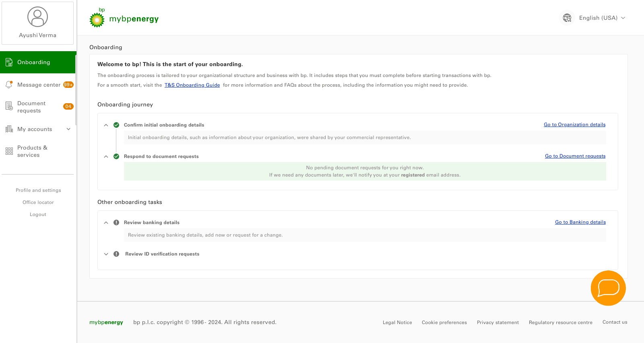The height and width of the screenshot is (343, 644).
Task: Open Products & services menu item
Action: click(x=32, y=151)
